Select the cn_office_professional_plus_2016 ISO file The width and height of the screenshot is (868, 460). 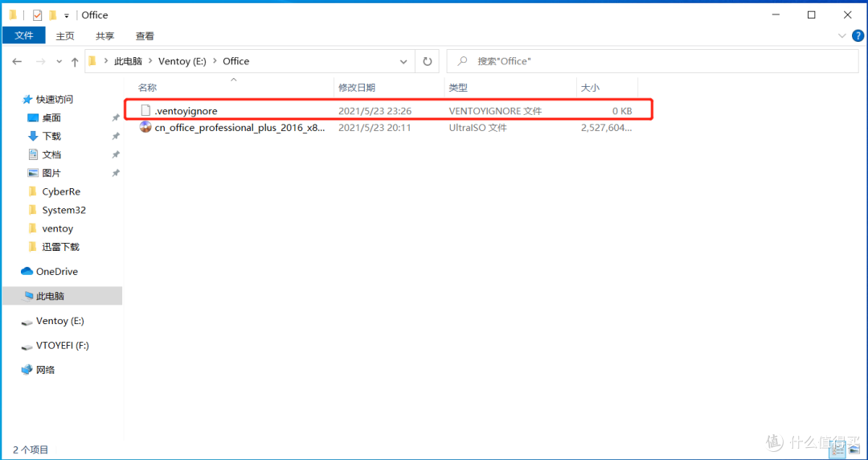[239, 128]
